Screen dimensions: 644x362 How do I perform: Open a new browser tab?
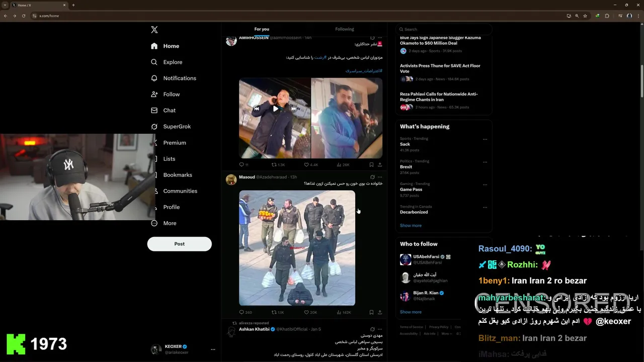[73, 5]
